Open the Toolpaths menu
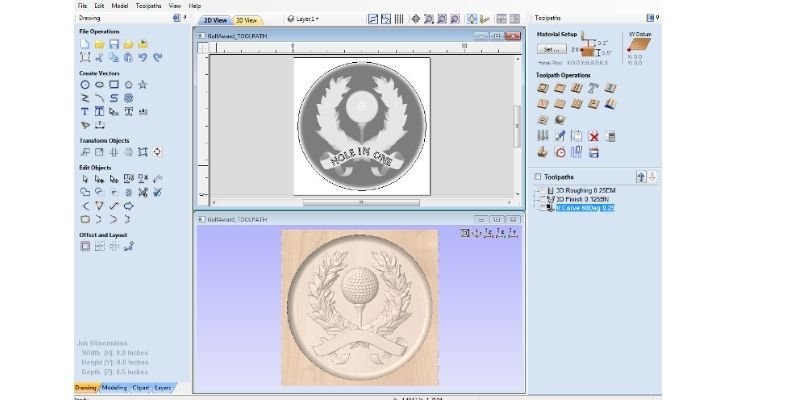 click(148, 6)
